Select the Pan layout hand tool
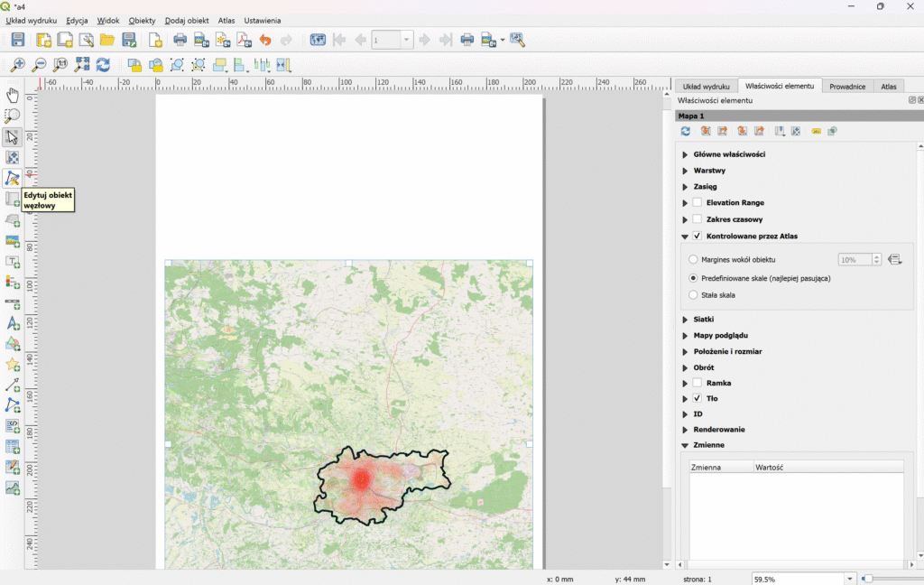This screenshot has height=585, width=924. click(x=13, y=95)
